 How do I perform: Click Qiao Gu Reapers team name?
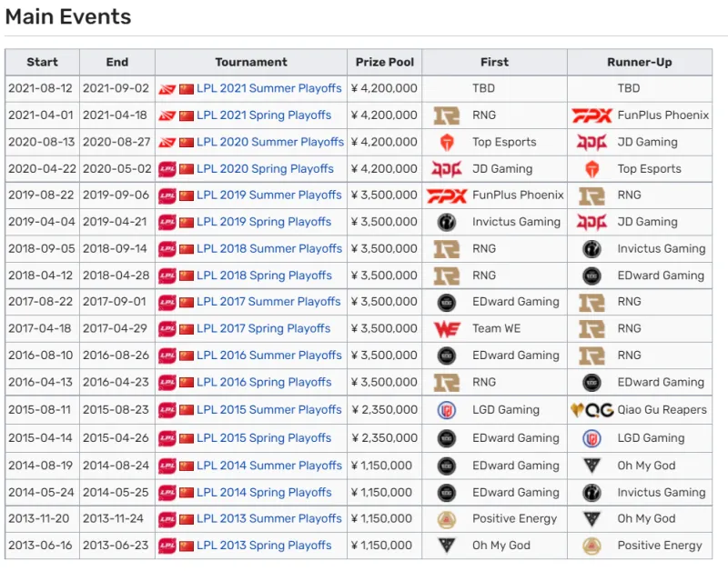point(662,410)
